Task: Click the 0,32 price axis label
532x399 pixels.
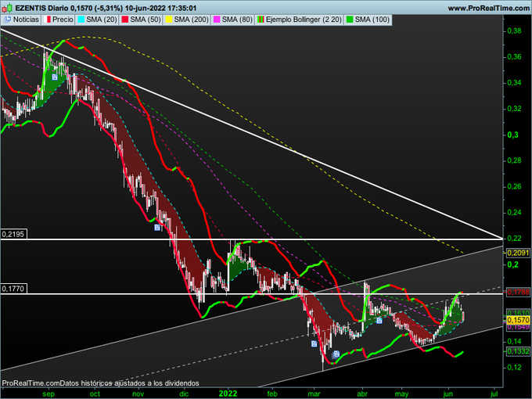Action: coord(514,109)
